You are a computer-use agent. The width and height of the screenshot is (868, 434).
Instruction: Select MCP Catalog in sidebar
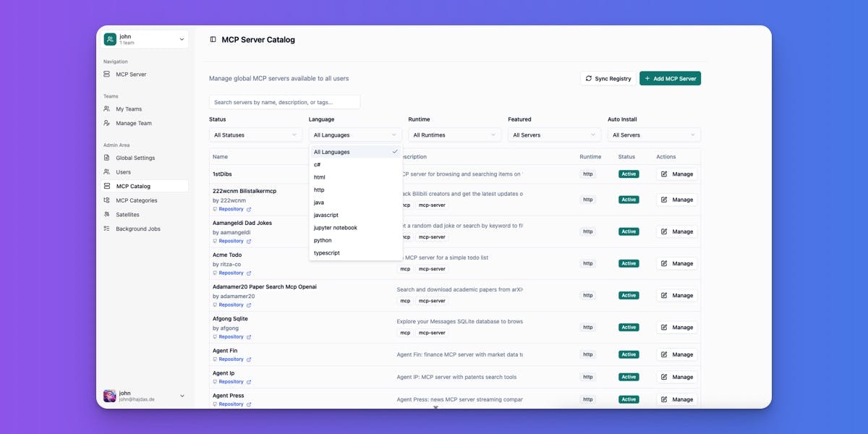(145, 186)
